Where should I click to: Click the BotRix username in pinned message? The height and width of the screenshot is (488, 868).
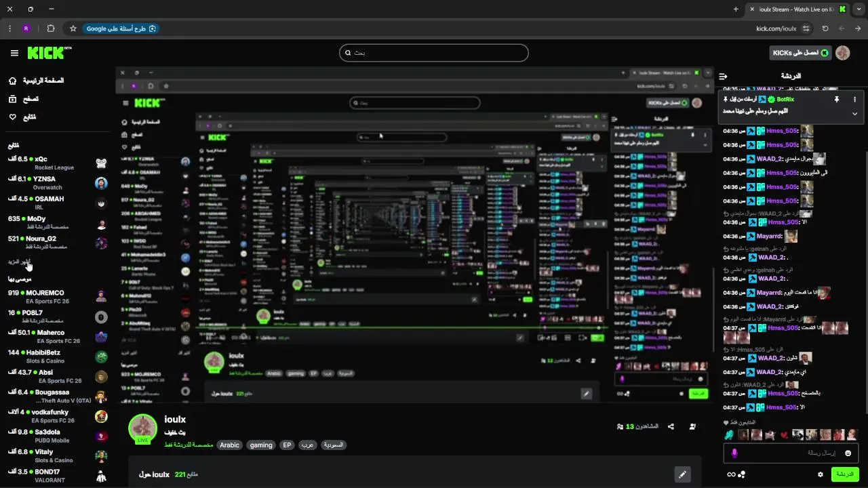(785, 99)
